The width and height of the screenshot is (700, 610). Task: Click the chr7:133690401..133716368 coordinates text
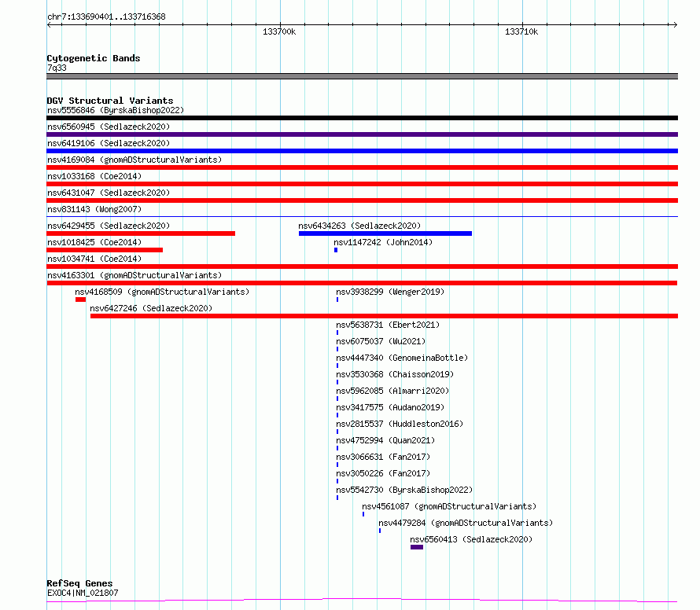pos(106,17)
